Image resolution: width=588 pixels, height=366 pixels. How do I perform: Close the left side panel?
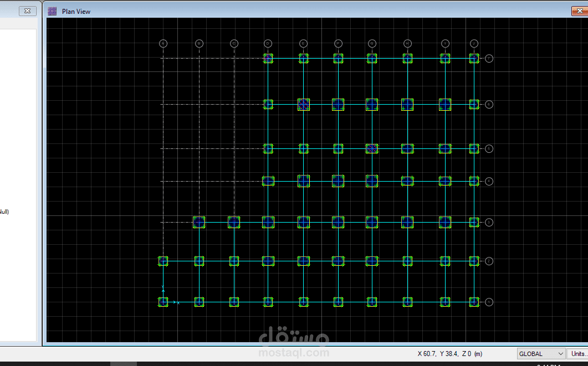tap(27, 11)
